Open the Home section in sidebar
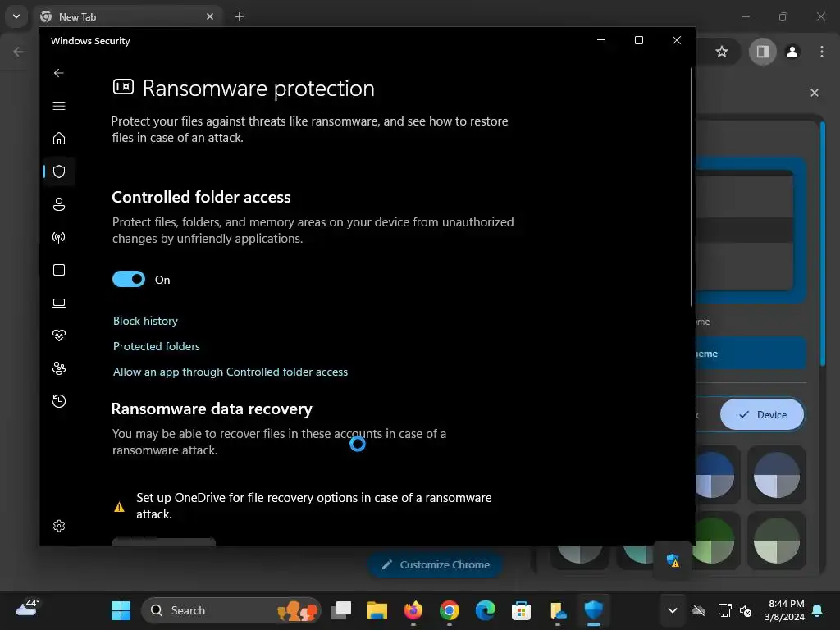The image size is (840, 630). click(x=59, y=138)
